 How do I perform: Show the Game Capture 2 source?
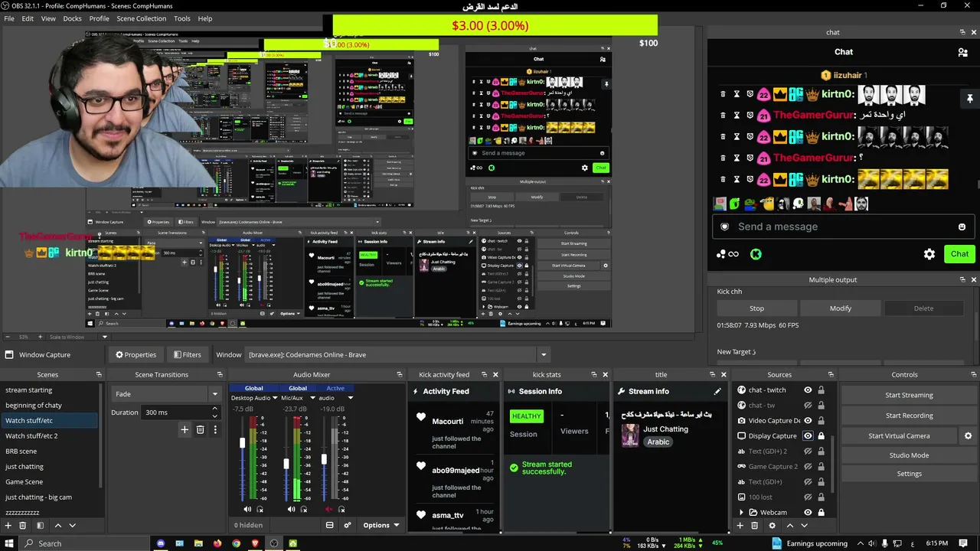click(x=808, y=467)
